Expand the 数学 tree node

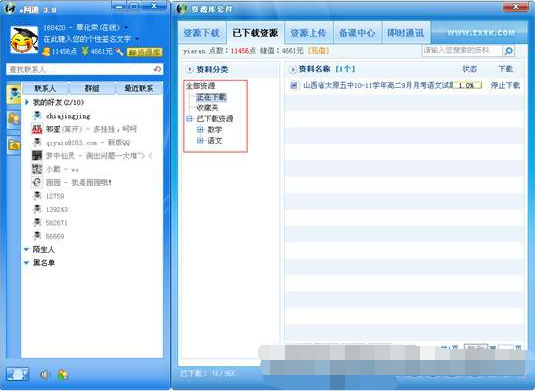pos(200,130)
